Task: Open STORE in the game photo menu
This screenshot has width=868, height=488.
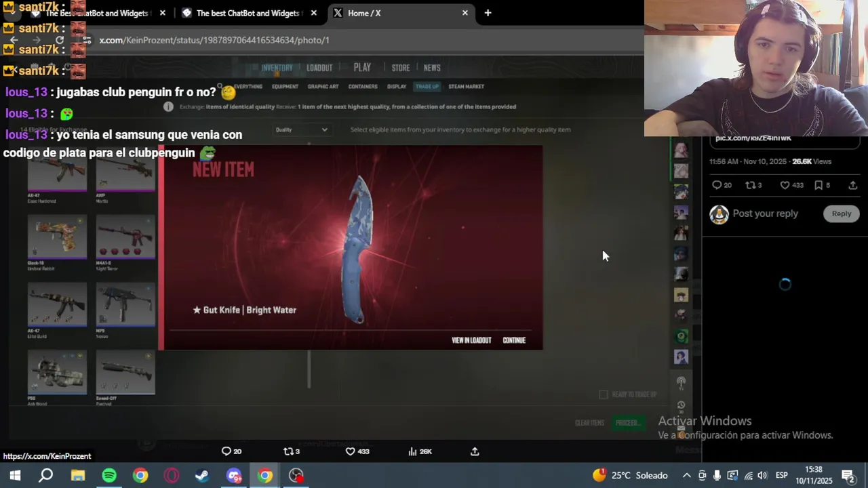Action: [x=401, y=68]
